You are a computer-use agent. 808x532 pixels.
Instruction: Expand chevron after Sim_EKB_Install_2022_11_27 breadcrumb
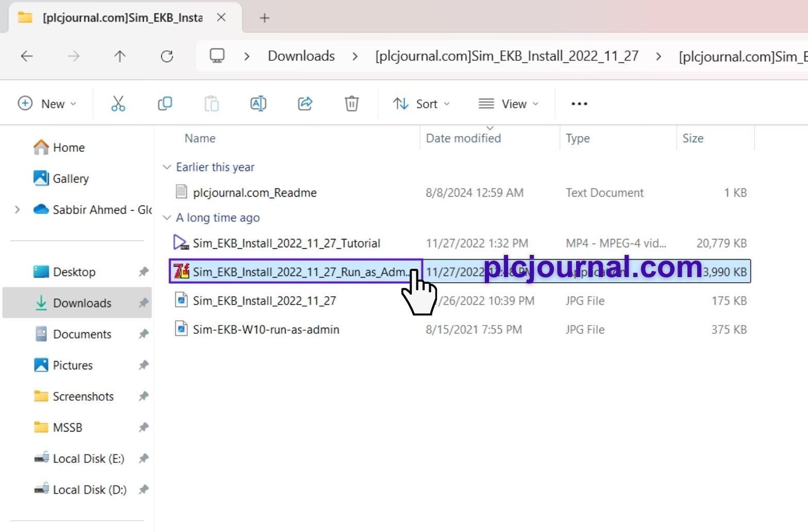coord(659,56)
